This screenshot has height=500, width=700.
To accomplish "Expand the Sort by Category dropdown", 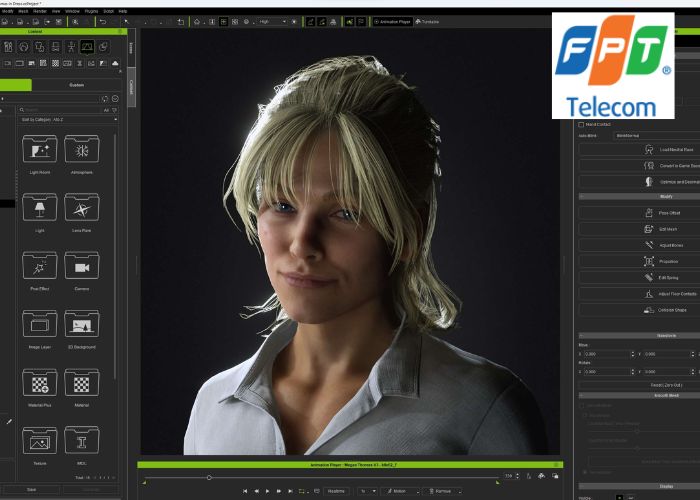I will pos(68,119).
